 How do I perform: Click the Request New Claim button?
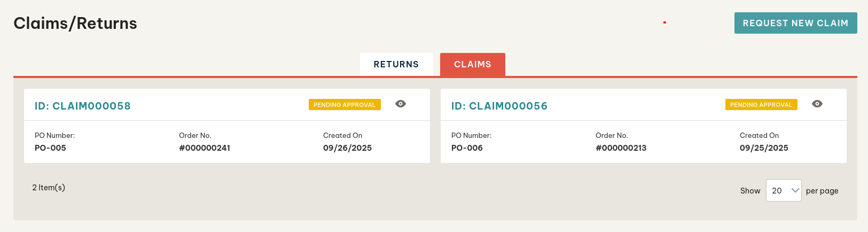coord(795,23)
